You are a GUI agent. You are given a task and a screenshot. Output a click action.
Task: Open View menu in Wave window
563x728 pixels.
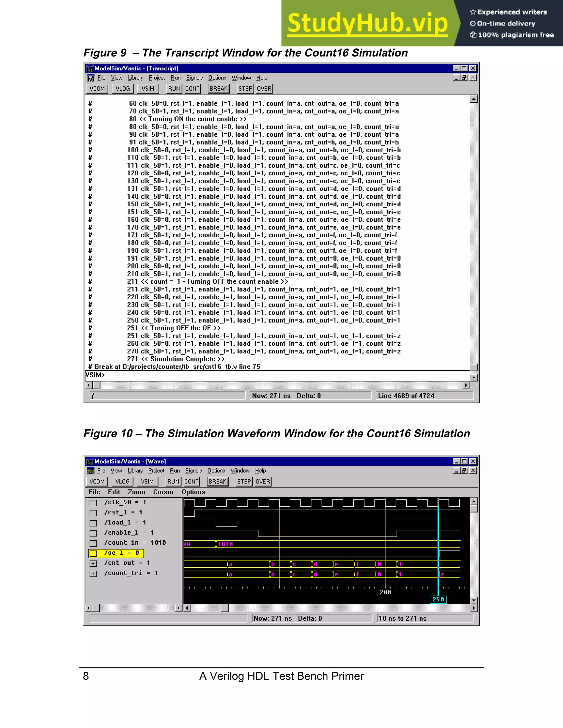116,471
